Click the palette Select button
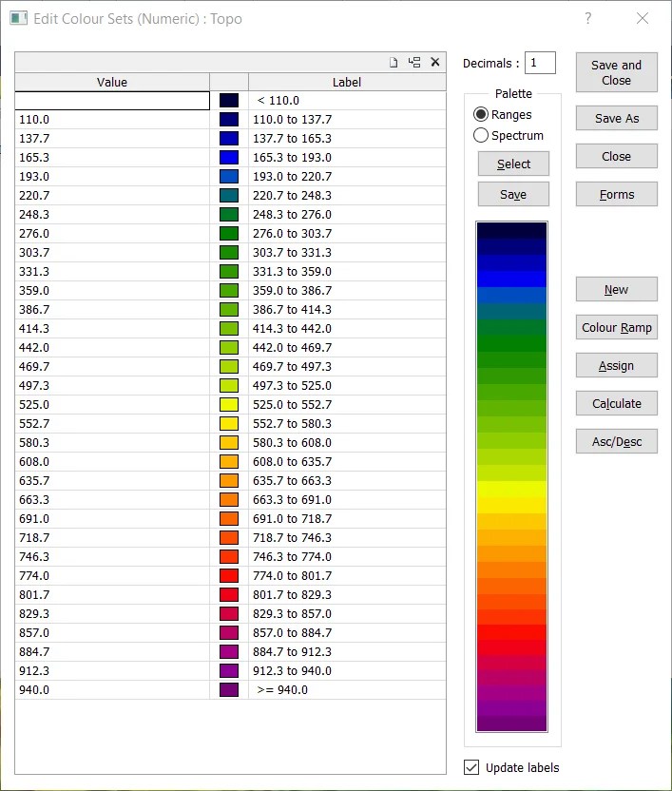The height and width of the screenshot is (791, 672). 513,164
